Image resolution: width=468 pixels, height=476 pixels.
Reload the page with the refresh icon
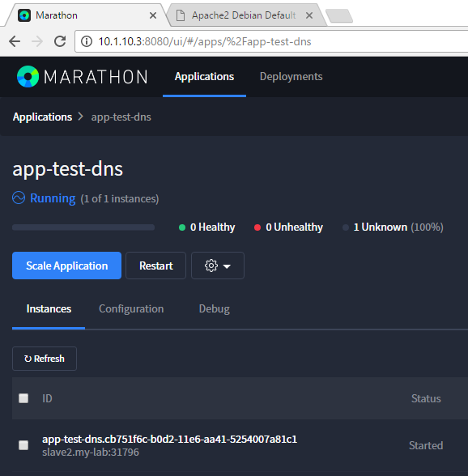tap(60, 41)
